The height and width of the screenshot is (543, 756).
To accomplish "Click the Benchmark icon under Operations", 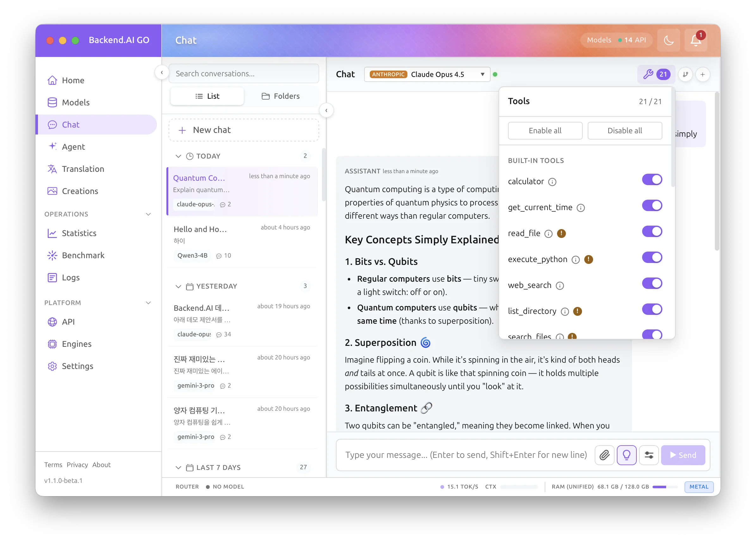I will pos(52,255).
